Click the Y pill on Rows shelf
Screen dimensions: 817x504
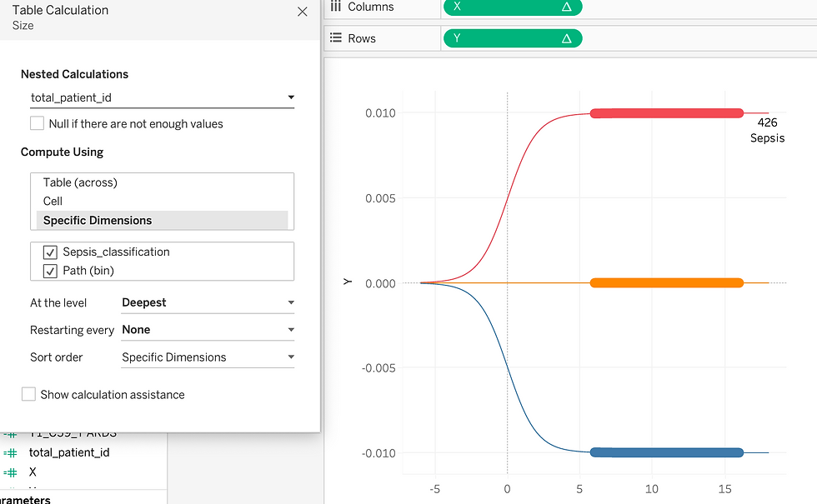point(513,38)
